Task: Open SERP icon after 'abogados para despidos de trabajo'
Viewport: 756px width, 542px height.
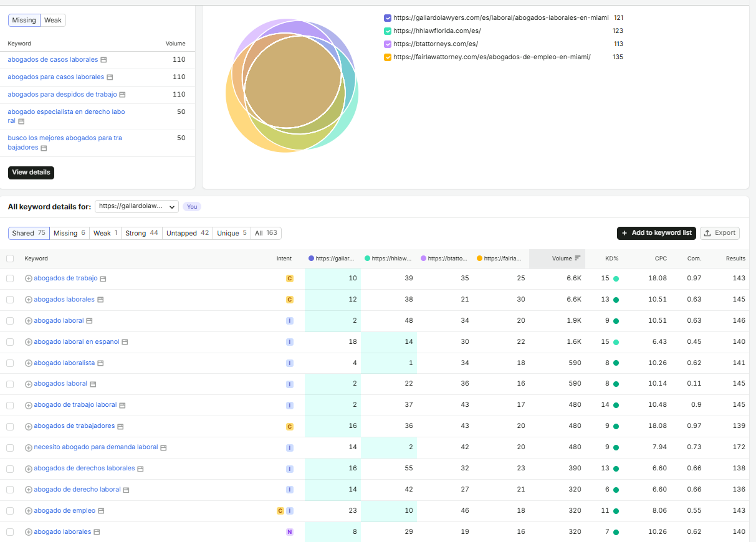Action: point(122,95)
